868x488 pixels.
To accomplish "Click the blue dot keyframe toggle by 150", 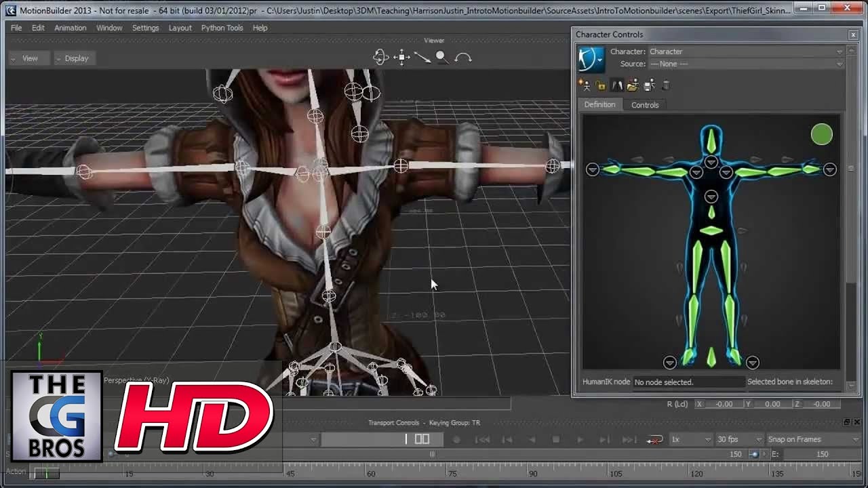I will 753,454.
